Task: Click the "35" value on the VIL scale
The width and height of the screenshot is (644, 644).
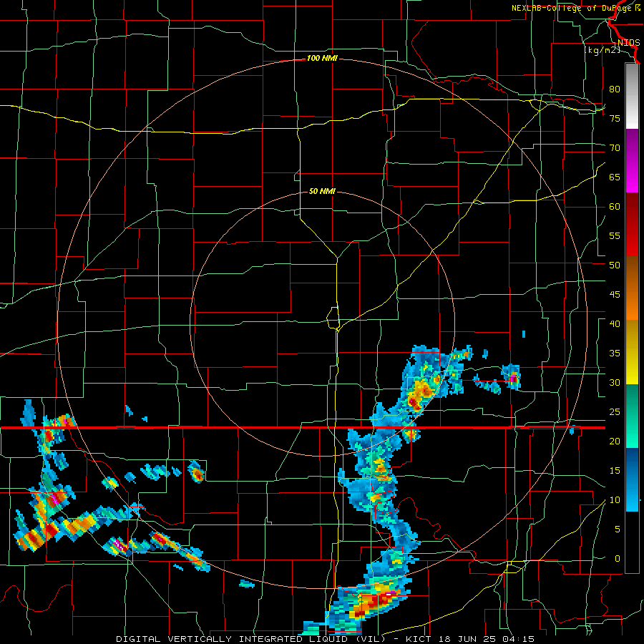Action: tap(615, 353)
